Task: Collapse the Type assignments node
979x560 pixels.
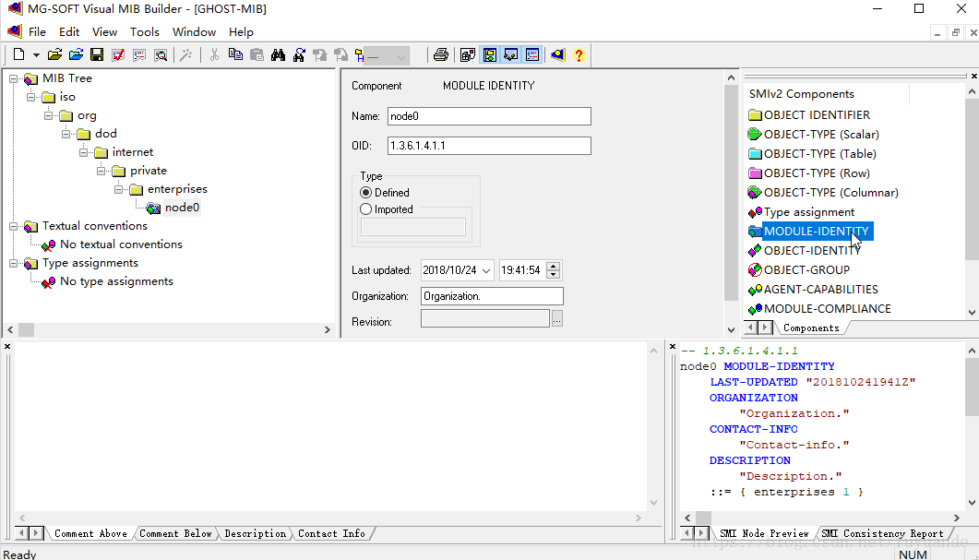Action: pos(13,263)
